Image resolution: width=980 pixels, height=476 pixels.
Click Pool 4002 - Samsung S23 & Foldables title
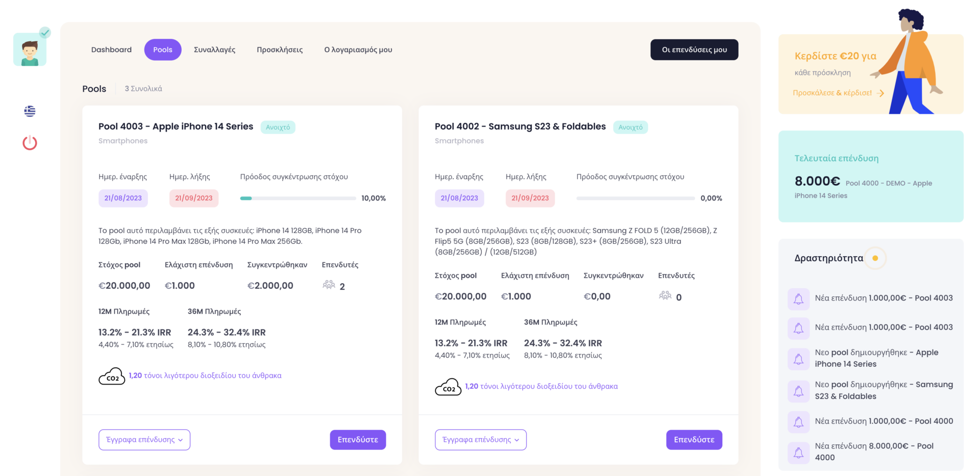[520, 127]
